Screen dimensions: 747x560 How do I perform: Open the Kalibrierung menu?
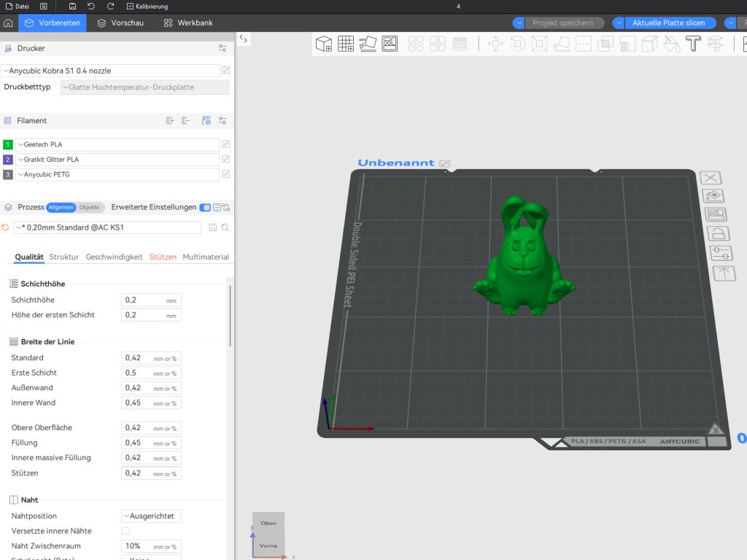(147, 6)
